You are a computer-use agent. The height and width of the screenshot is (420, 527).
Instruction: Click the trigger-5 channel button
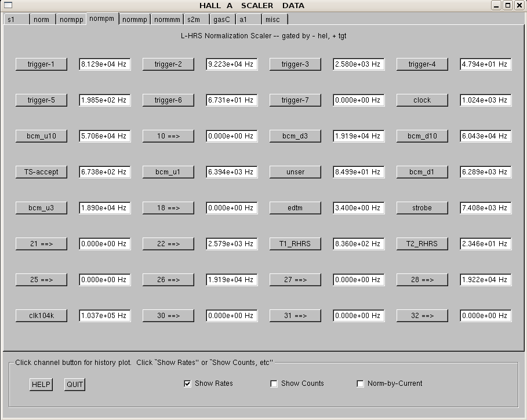41,100
